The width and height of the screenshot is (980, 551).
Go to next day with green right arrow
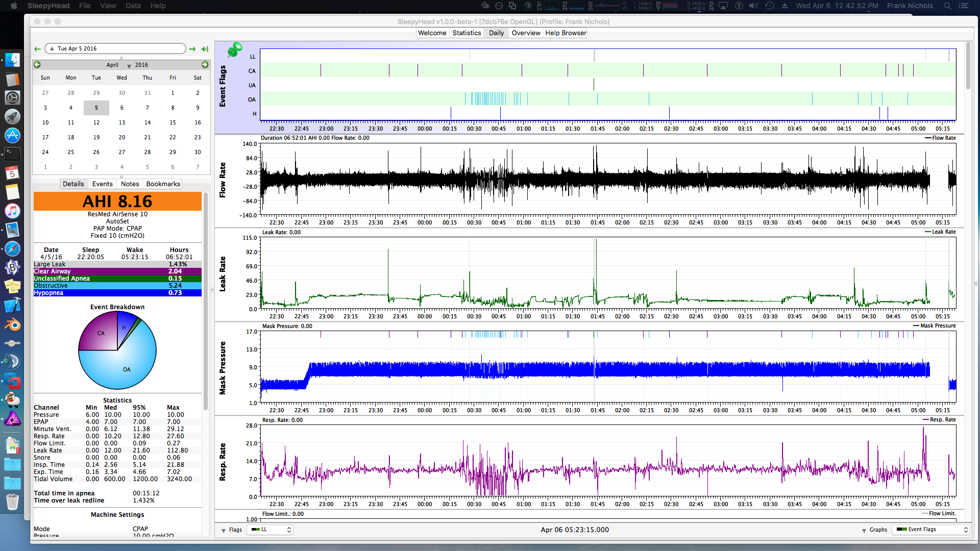pyautogui.click(x=192, y=49)
